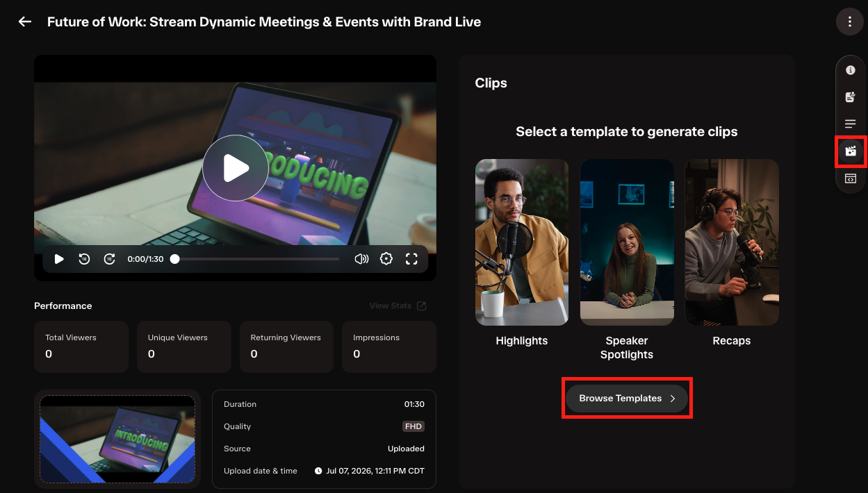
Task: Click the FHD quality badge
Action: click(413, 426)
